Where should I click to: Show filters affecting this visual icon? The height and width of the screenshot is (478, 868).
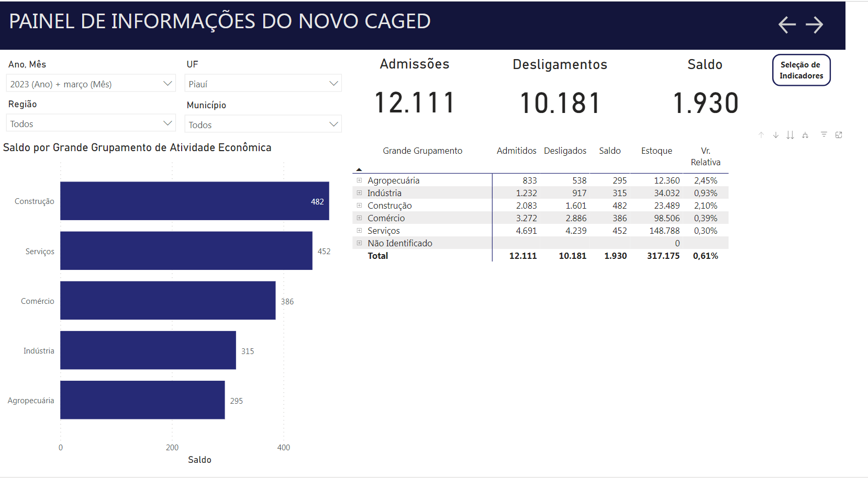824,134
